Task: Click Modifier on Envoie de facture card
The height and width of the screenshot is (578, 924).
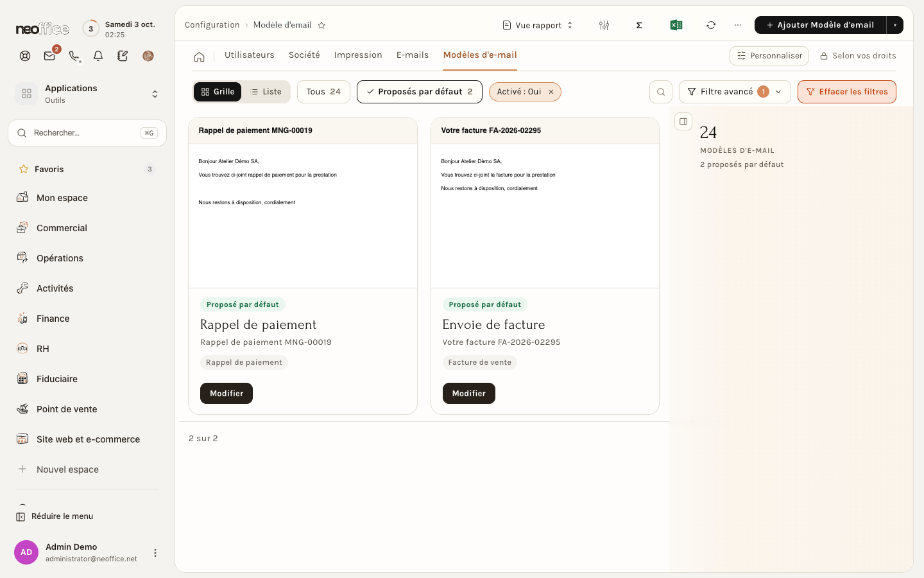Action: click(469, 393)
